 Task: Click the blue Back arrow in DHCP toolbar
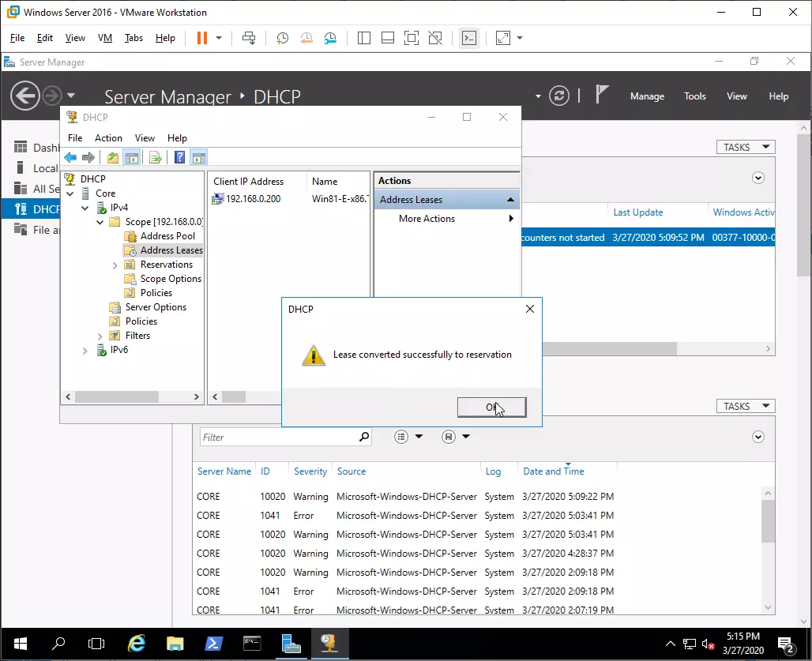[x=70, y=157]
